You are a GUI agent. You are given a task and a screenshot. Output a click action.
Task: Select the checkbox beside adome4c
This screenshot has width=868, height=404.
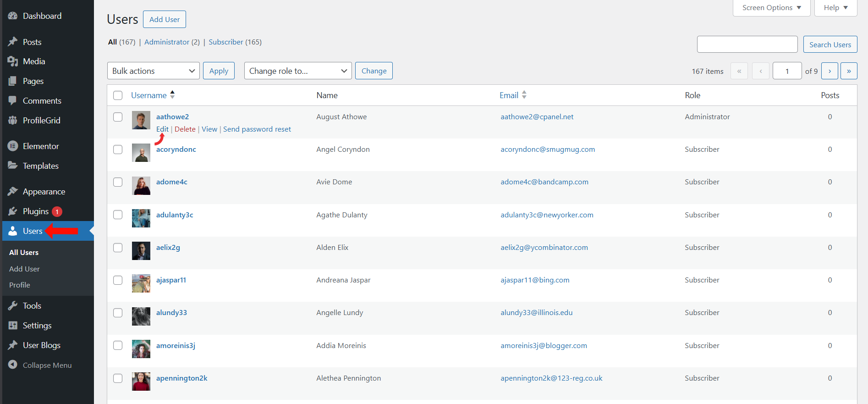[118, 182]
